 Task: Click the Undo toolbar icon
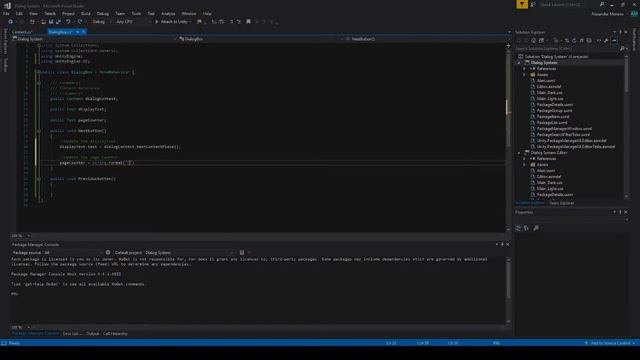pos(68,22)
